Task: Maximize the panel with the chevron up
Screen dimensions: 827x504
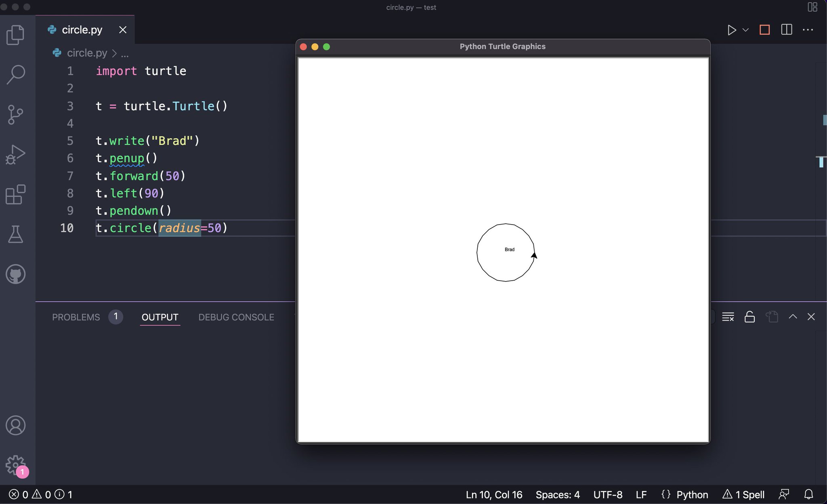Action: click(x=793, y=317)
